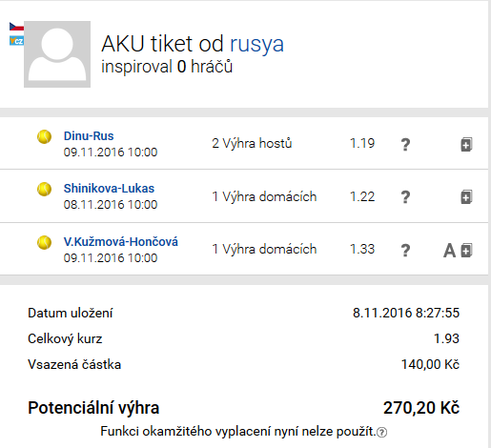Click the question mark status for Dinu-Rus

pyautogui.click(x=405, y=145)
